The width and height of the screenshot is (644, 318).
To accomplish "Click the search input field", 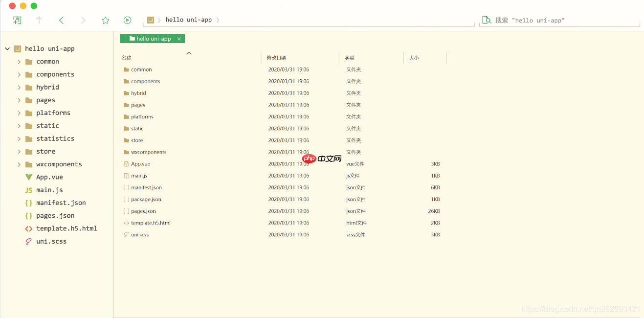I will click(x=562, y=20).
